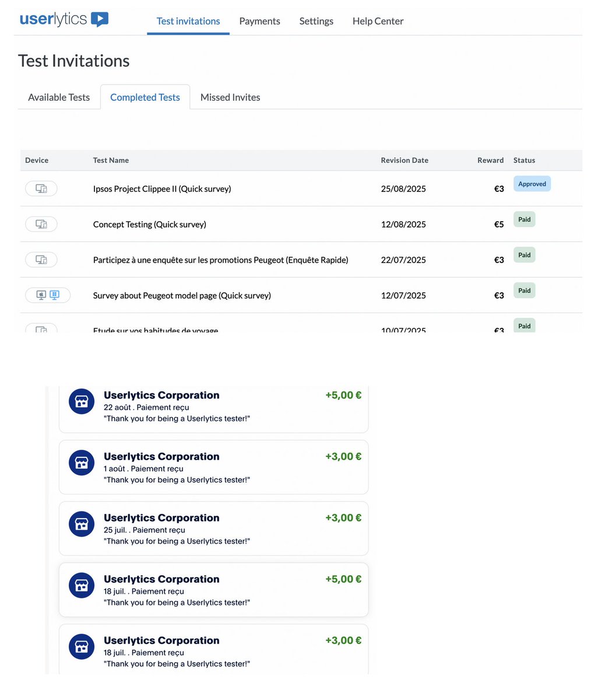Click the Paid badge for Concept Testing
594x700 pixels.
click(525, 219)
